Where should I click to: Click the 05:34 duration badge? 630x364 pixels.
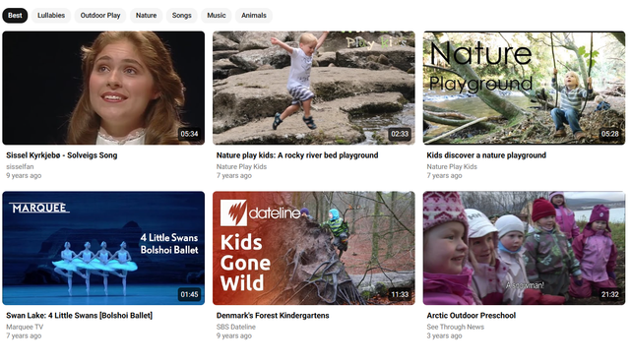tap(189, 134)
